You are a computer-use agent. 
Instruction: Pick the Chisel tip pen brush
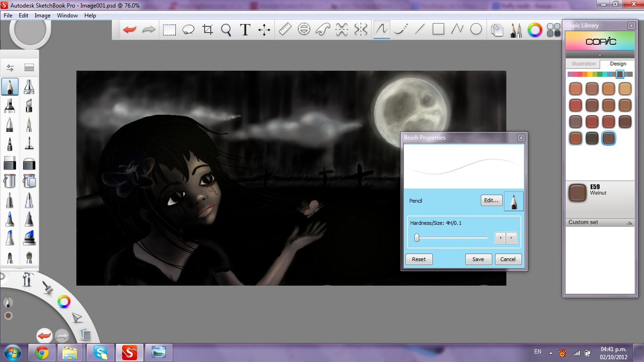tap(29, 106)
